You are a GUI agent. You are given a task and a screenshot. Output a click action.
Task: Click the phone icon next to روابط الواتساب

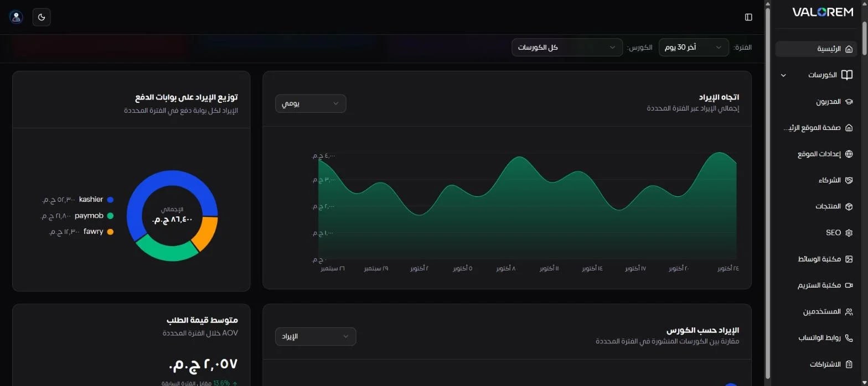click(849, 338)
